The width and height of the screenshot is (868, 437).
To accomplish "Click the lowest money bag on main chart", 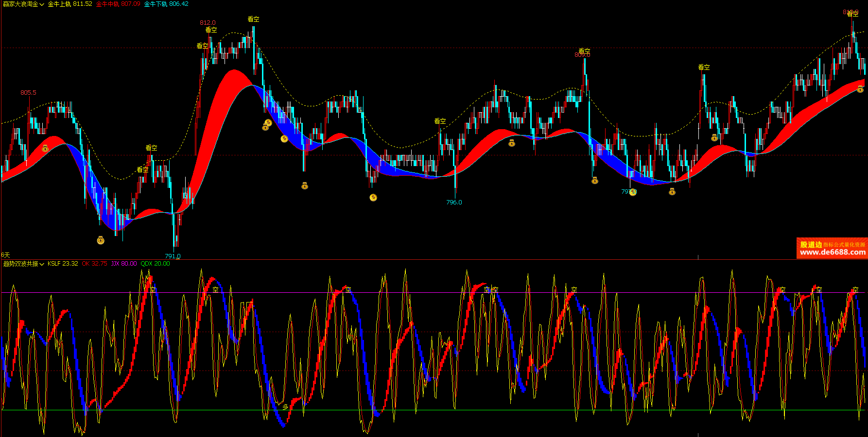I will coord(101,240).
